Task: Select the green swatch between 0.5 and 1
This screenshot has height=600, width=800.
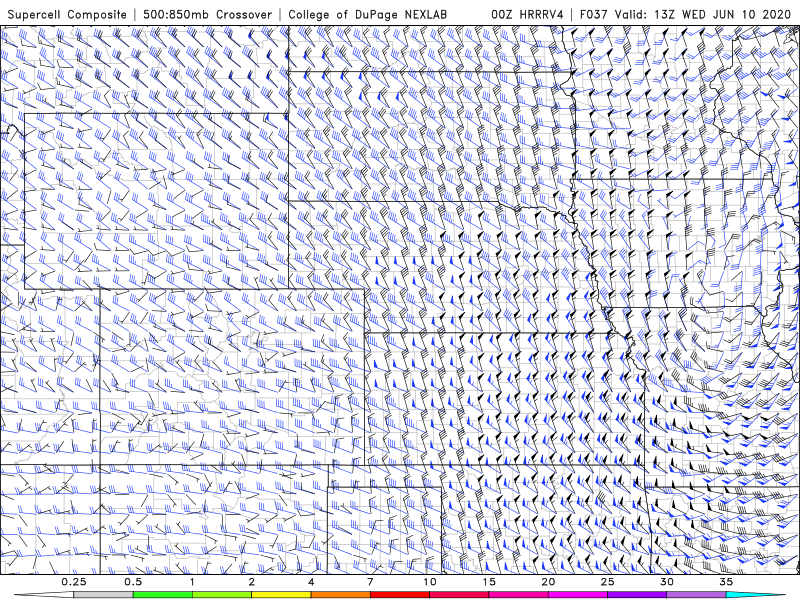Action: point(163,595)
